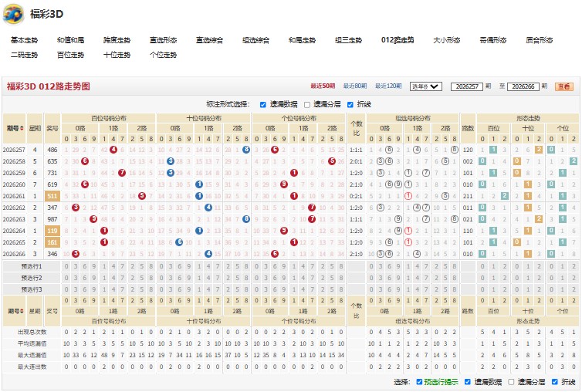Go to the 直选形态 tab
Image resolution: width=582 pixels, height=392 pixels.
pyautogui.click(x=163, y=40)
